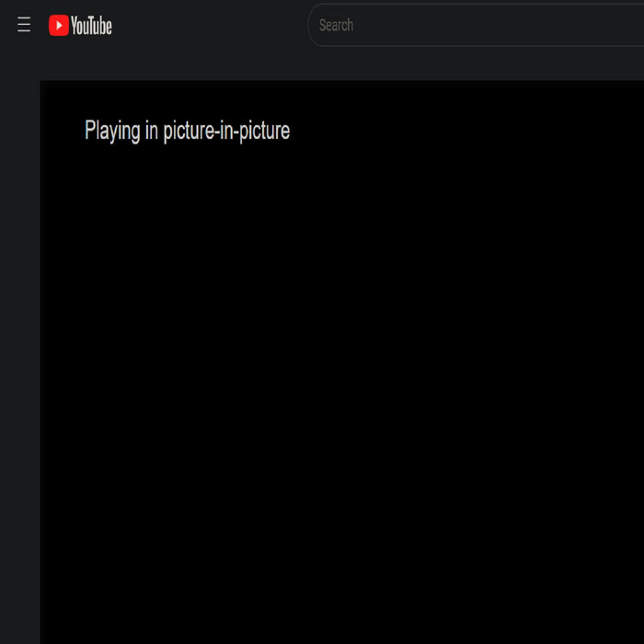The width and height of the screenshot is (644, 644).
Task: Click the center of the black video player
Action: (341, 362)
